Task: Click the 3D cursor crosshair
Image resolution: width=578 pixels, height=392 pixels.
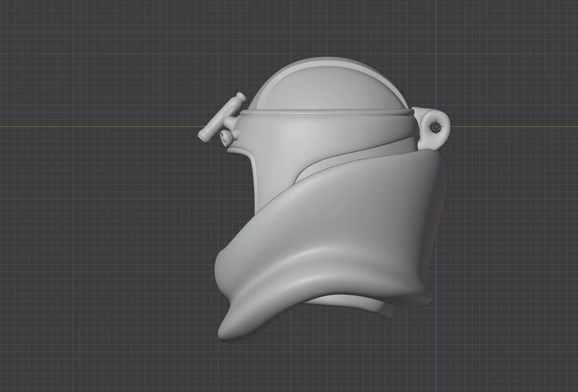Action: point(436,127)
